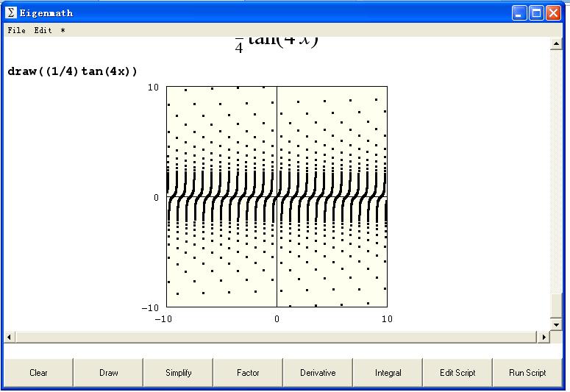Click the horizontal scrollbar thumb
The image size is (570, 392).
(x=277, y=337)
